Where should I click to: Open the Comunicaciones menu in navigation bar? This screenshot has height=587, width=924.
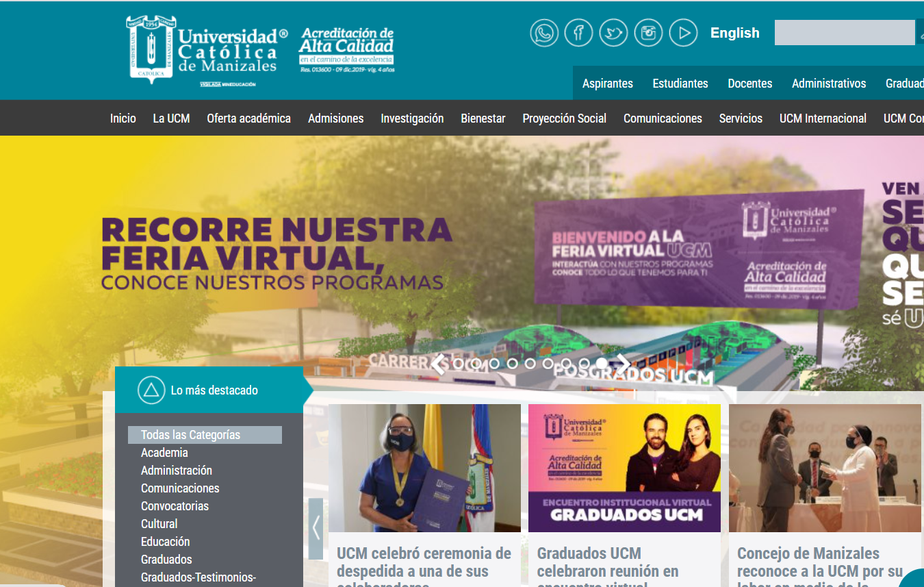click(663, 118)
